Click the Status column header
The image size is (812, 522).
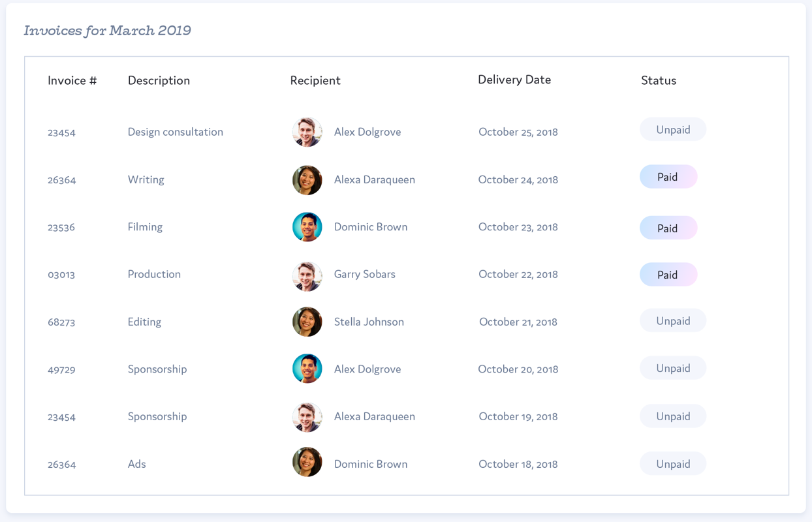click(658, 80)
